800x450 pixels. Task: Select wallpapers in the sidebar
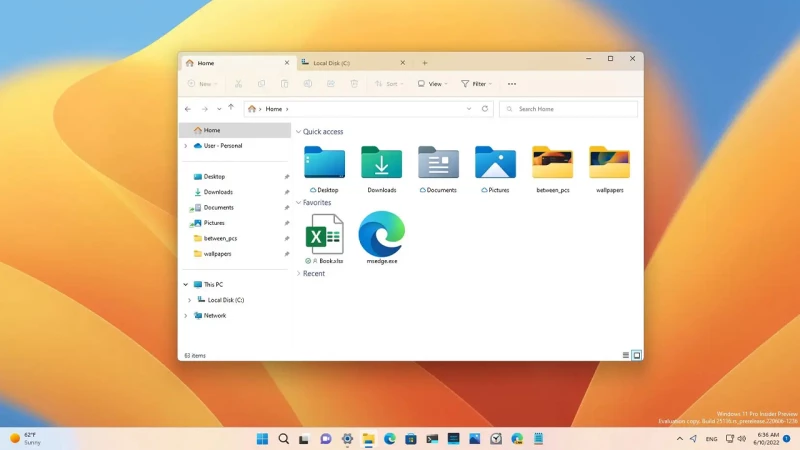pos(217,254)
